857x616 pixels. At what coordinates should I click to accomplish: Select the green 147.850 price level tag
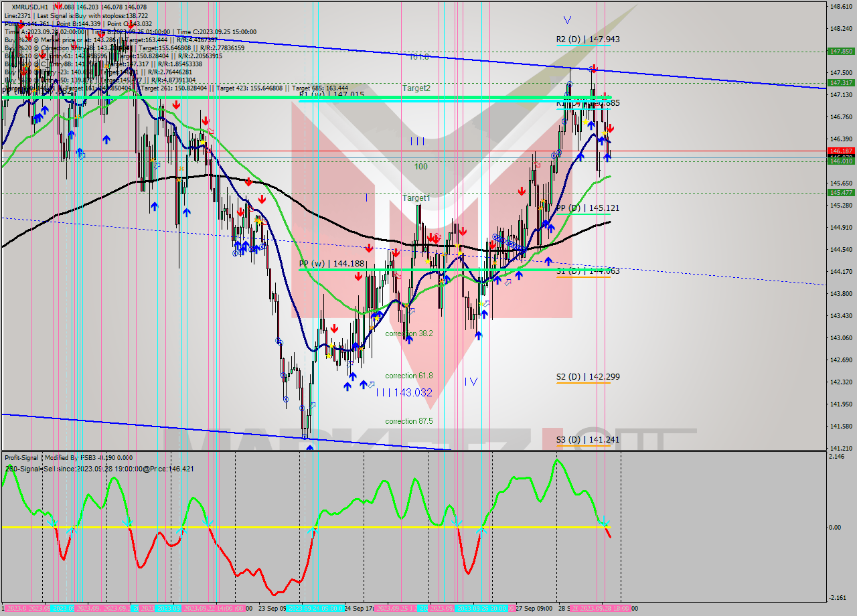point(840,51)
